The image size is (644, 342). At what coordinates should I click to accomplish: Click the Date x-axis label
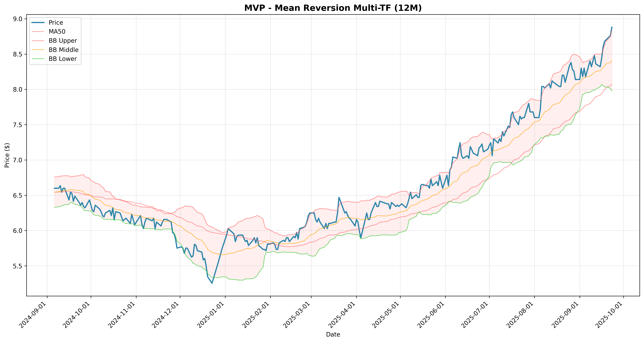pos(333,334)
